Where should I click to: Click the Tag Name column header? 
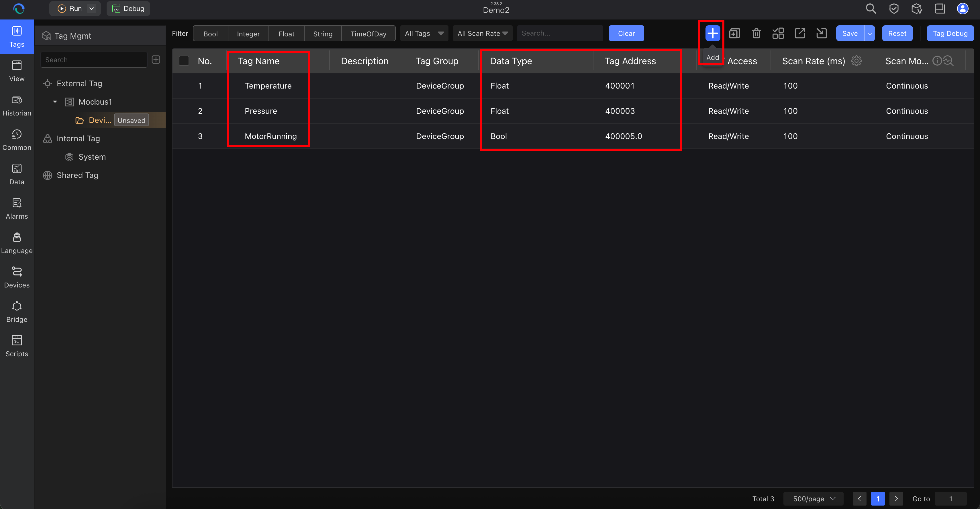pos(258,61)
